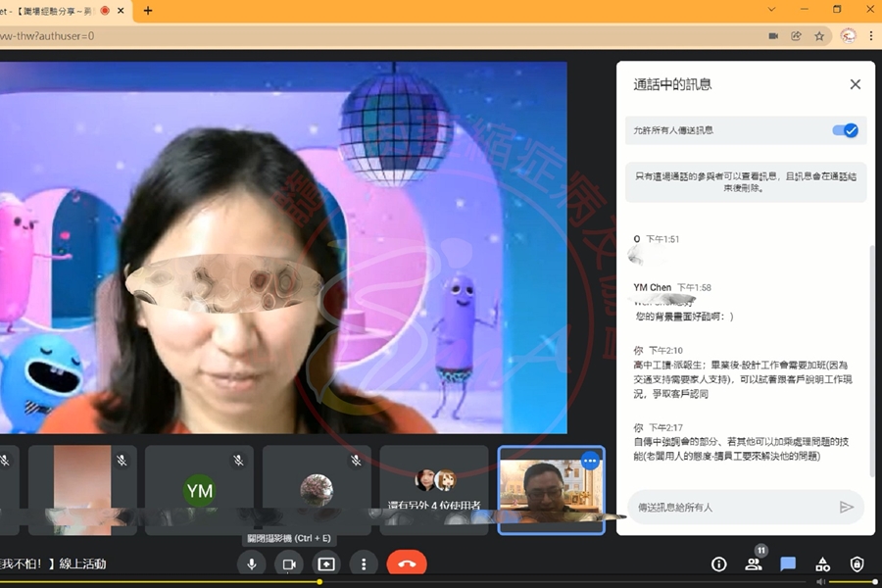Click the present screen button
The image size is (882, 588).
point(326,563)
